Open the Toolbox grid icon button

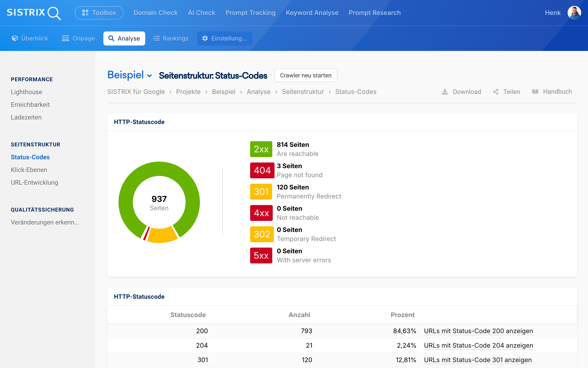coord(85,13)
